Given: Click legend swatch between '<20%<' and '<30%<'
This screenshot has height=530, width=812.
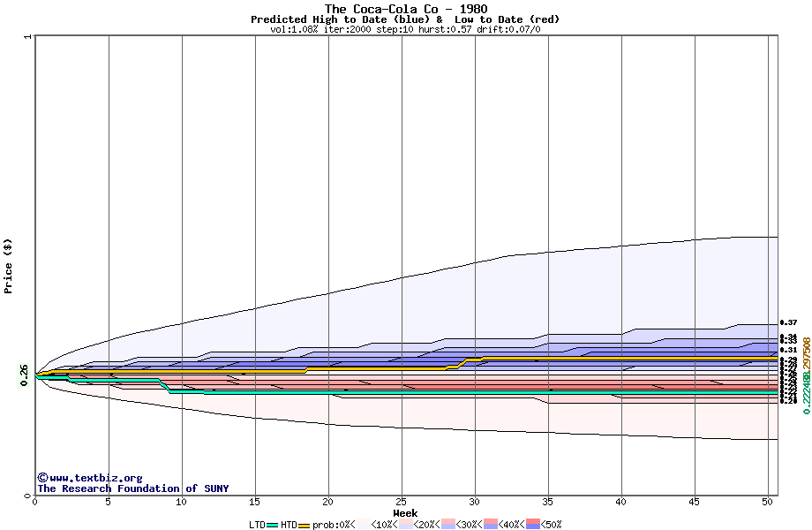Looking at the screenshot, I should tap(448, 524).
